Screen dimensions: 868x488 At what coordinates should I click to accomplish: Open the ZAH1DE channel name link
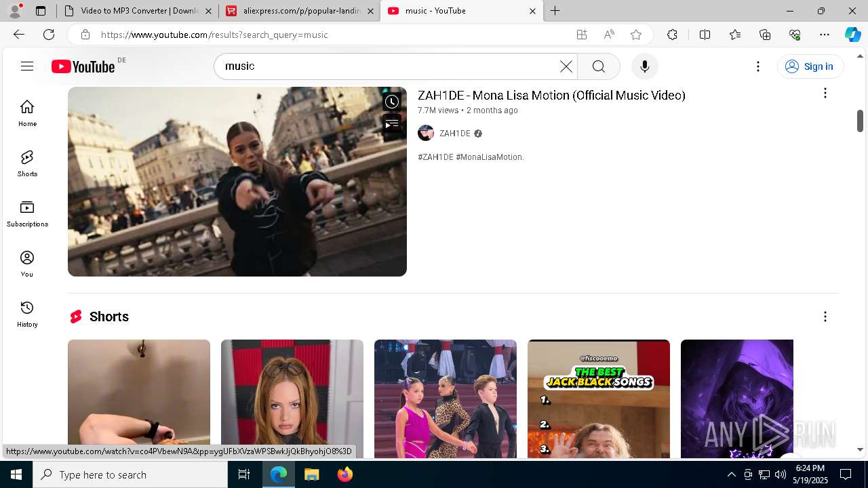pyautogui.click(x=455, y=134)
